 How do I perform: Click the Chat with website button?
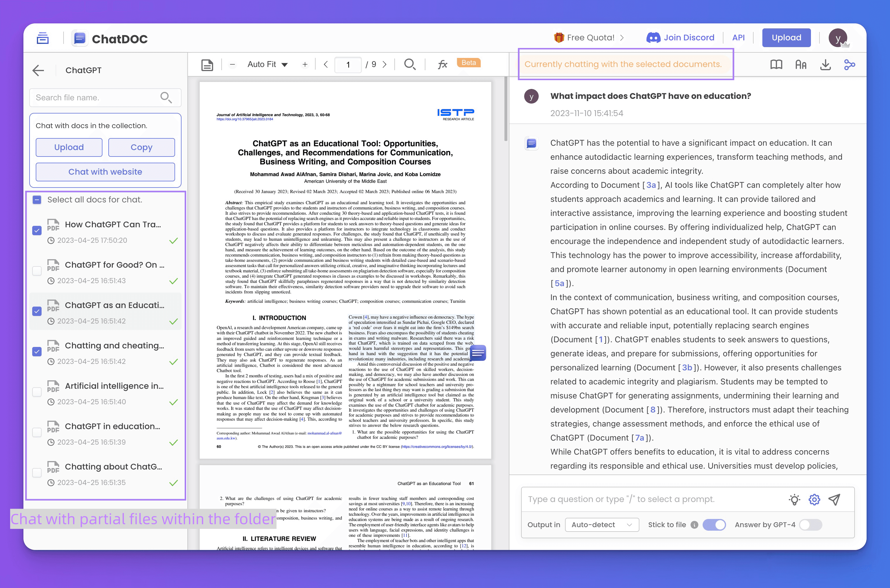click(105, 172)
